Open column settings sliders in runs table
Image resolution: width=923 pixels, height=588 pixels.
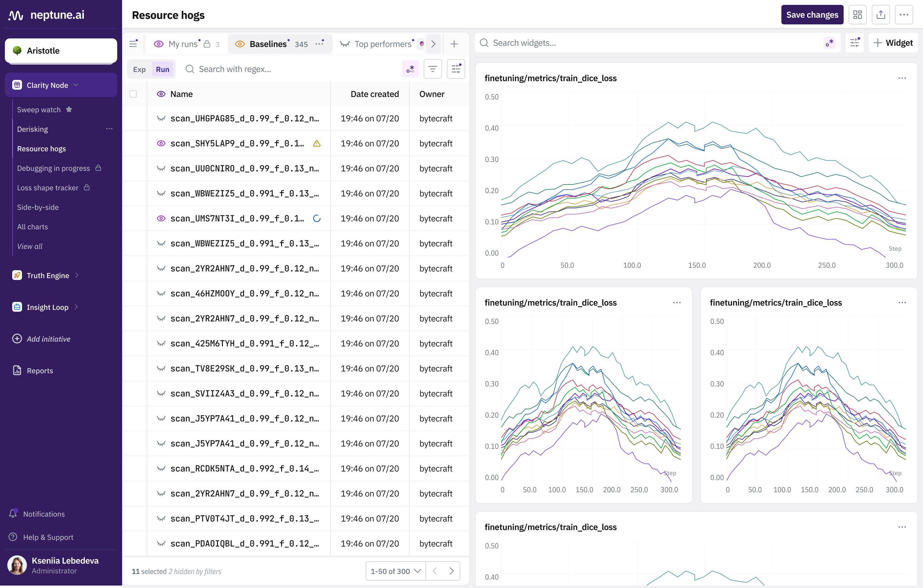click(456, 69)
